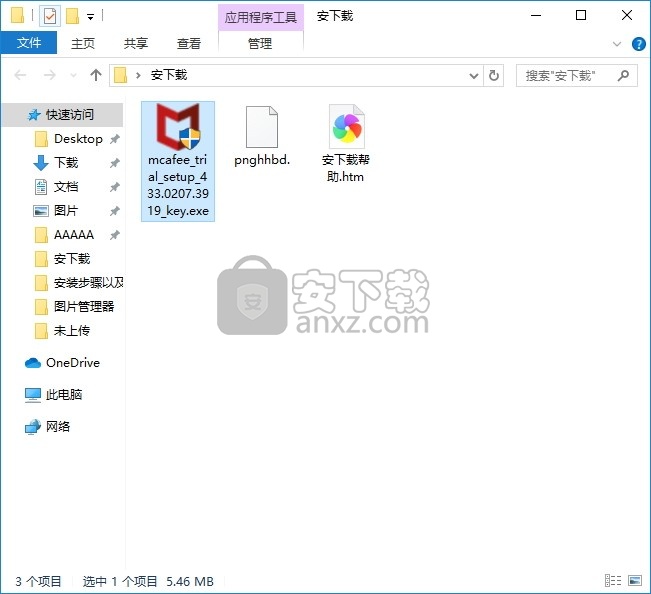The height and width of the screenshot is (594, 651).
Task: Click the Properties checkmark icon in quick access toolbar
Action: click(x=49, y=16)
